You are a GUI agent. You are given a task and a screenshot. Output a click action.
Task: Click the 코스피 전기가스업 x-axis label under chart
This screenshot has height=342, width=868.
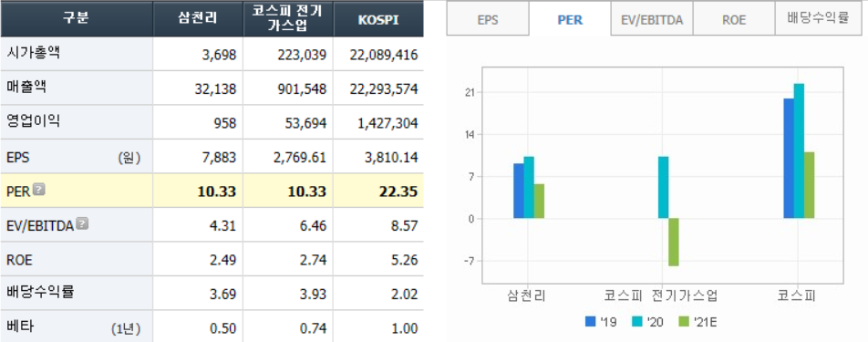(x=662, y=295)
